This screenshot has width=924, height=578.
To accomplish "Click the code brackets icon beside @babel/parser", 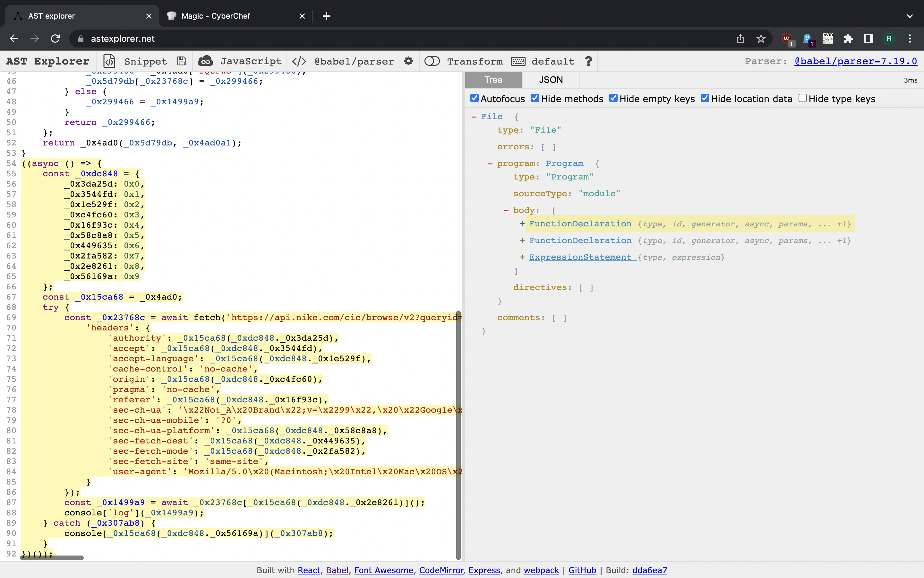I will coord(299,61).
